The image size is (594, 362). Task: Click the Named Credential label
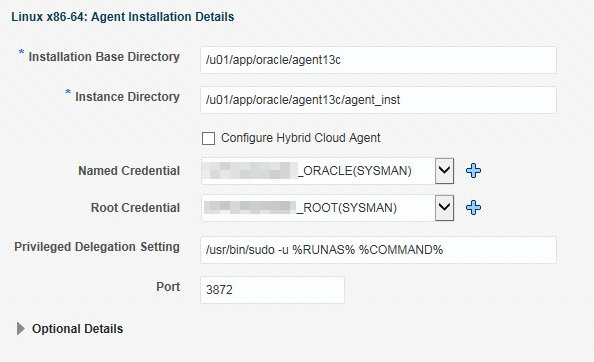(x=129, y=171)
